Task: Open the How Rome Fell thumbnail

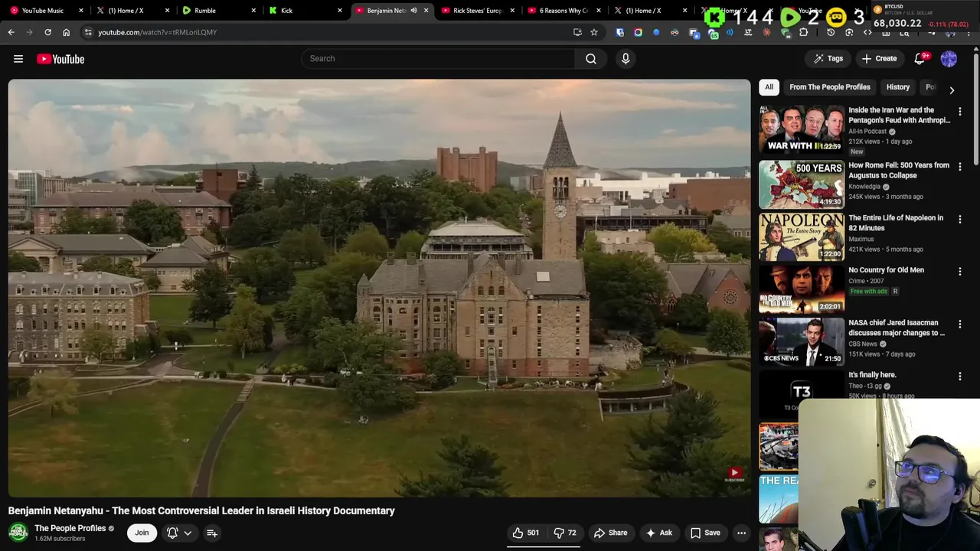Action: coord(802,184)
